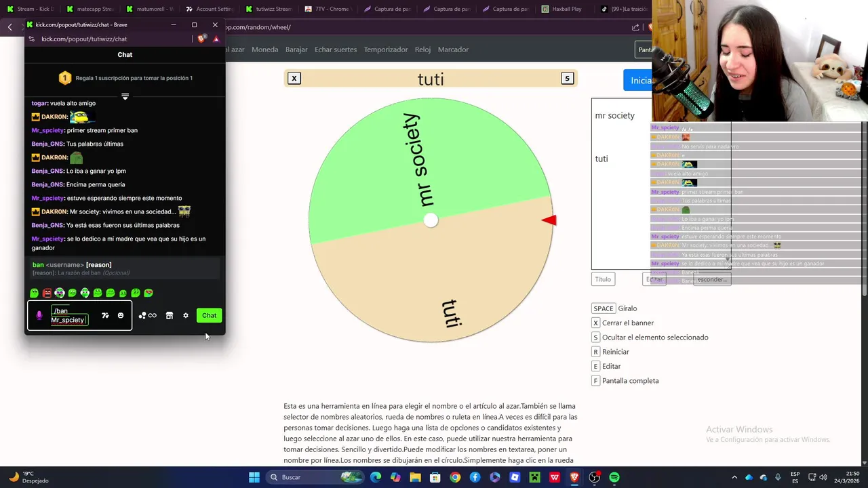The image size is (868, 488).
Task: Click username togar in chat
Action: point(39,103)
